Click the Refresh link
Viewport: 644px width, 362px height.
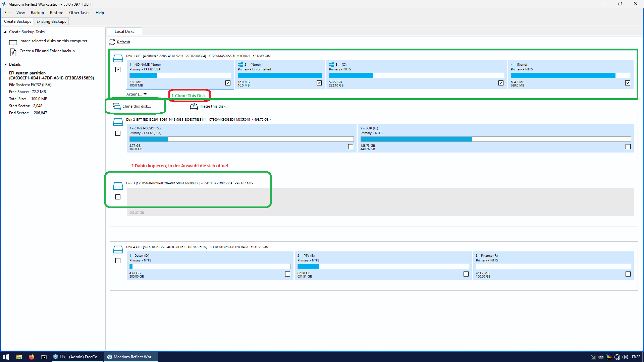123,42
